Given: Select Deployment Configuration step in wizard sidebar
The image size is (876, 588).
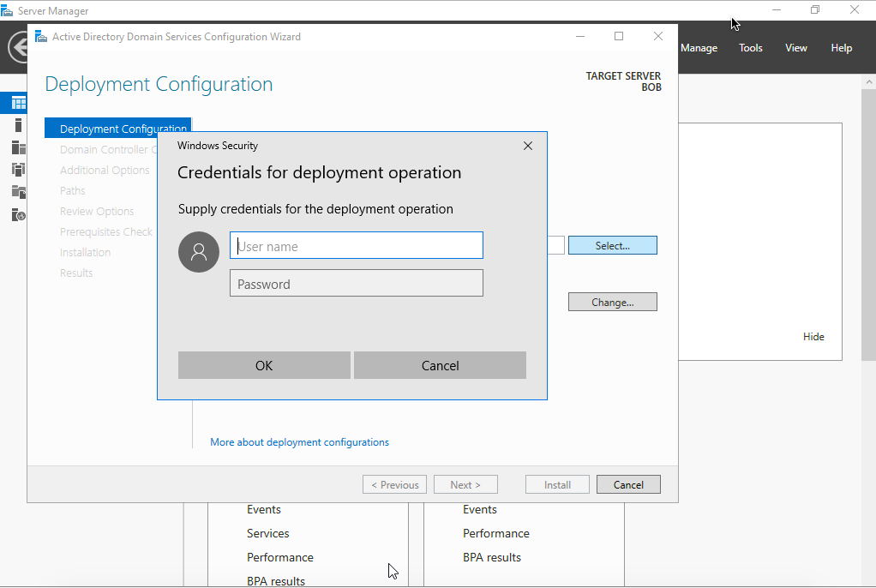Looking at the screenshot, I should tap(118, 128).
